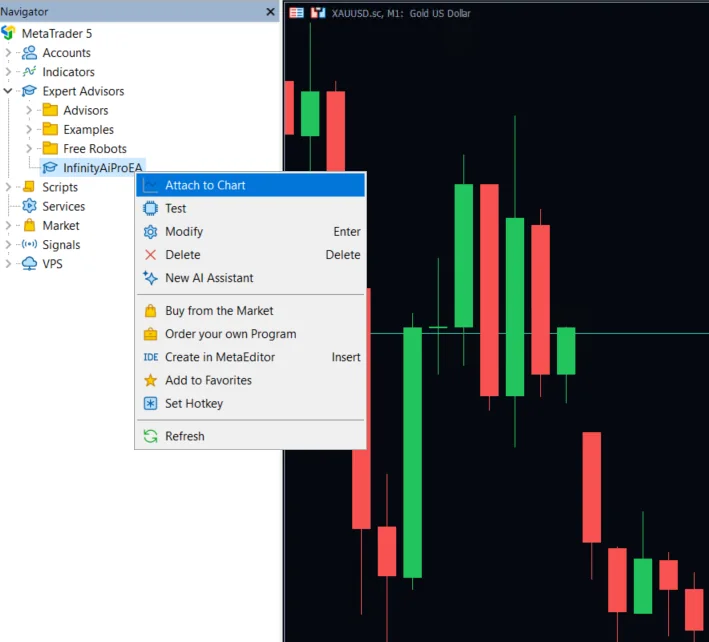The height and width of the screenshot is (642, 709).
Task: Click the Examples folder icon
Action: (50, 129)
